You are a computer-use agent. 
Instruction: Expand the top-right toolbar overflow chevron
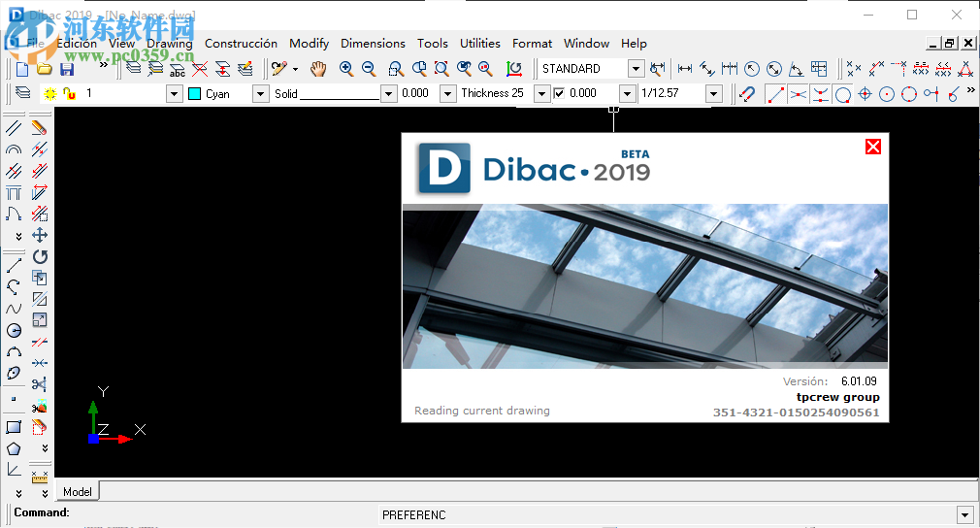pyautogui.click(x=970, y=90)
